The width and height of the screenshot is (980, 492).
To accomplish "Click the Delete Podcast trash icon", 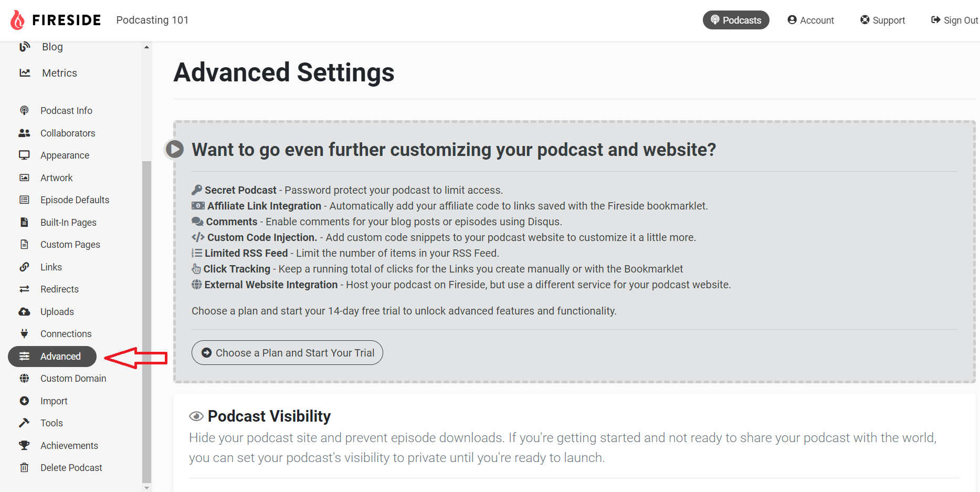I will 24,467.
